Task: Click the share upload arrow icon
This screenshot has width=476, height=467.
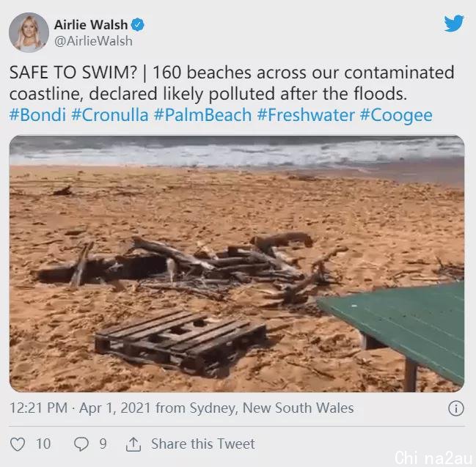Action: (x=133, y=444)
